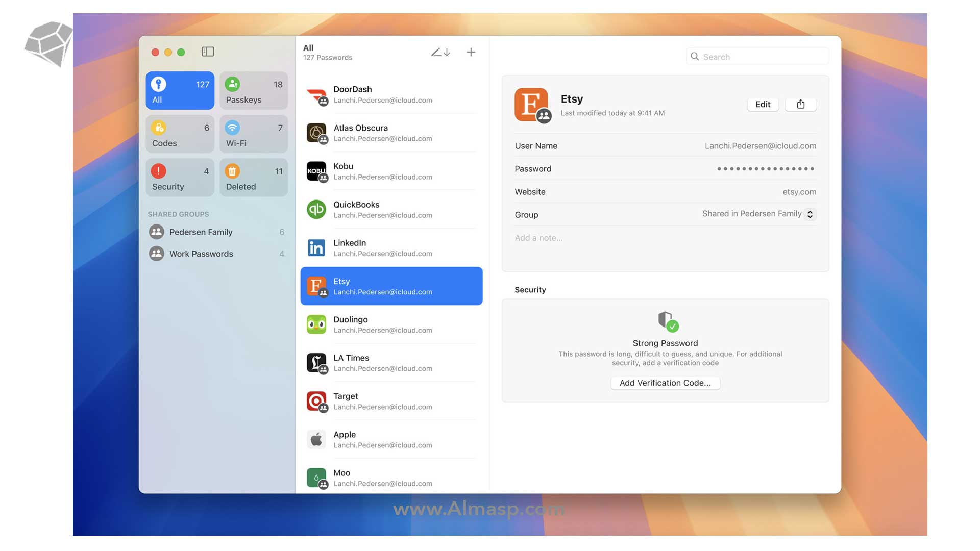Select Work Passwords shared group
The width and height of the screenshot is (980, 551).
click(217, 254)
